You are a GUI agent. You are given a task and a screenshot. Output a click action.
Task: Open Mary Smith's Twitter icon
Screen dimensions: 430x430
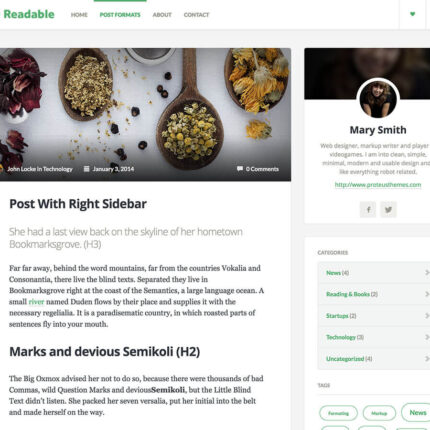pyautogui.click(x=388, y=210)
